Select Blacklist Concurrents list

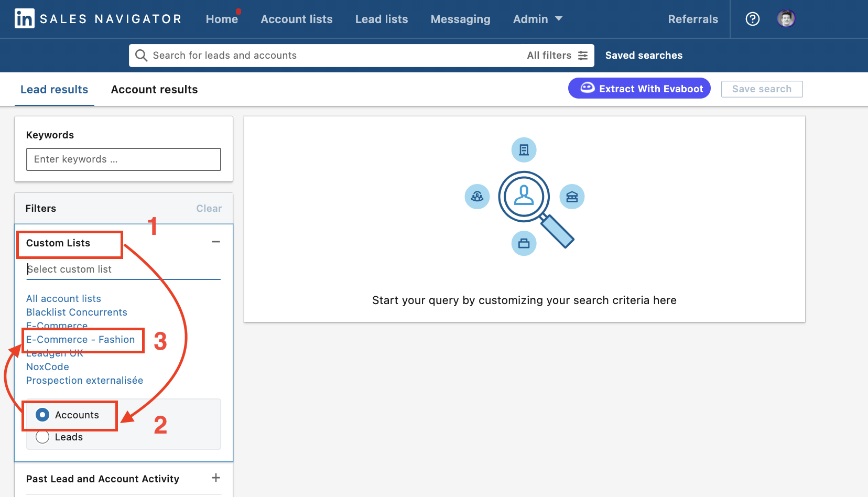point(77,312)
